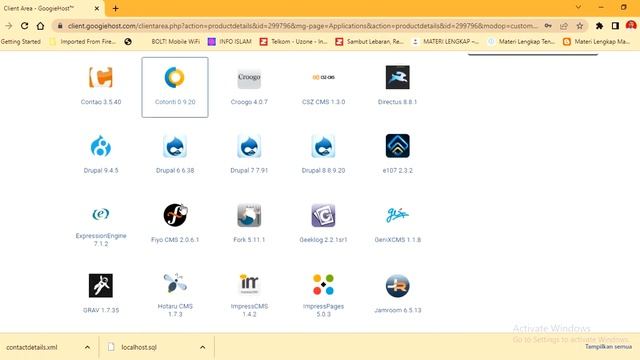Open the Getting Started bookmark
The image size is (640, 360).
click(21, 42)
